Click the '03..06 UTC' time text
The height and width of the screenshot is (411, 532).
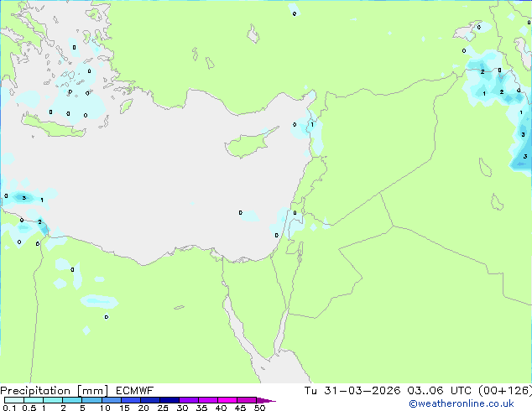coord(440,391)
